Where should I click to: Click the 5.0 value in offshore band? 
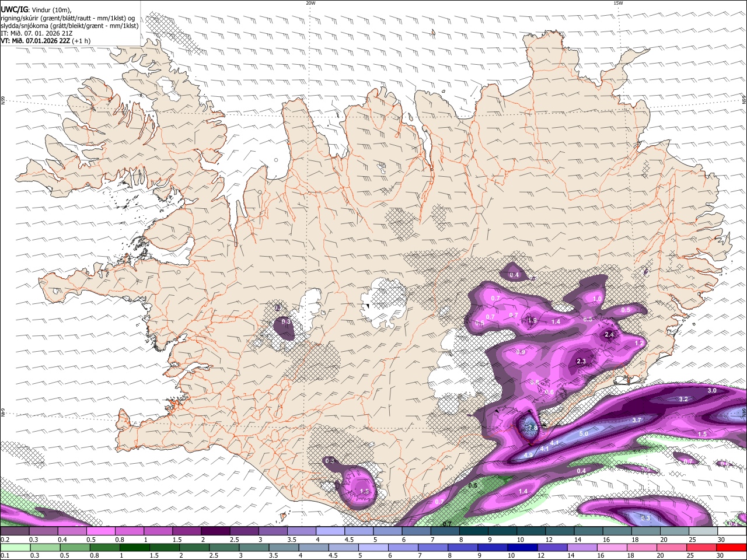click(x=584, y=434)
